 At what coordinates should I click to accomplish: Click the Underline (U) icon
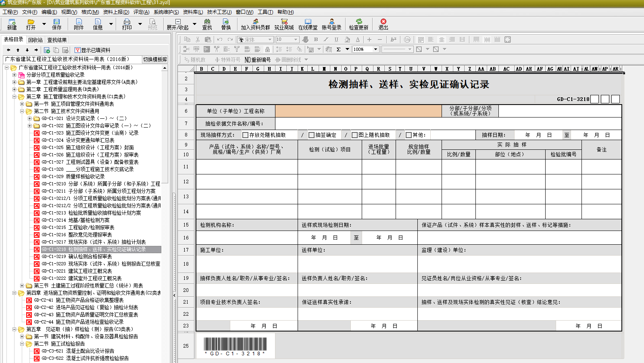pyautogui.click(x=336, y=40)
